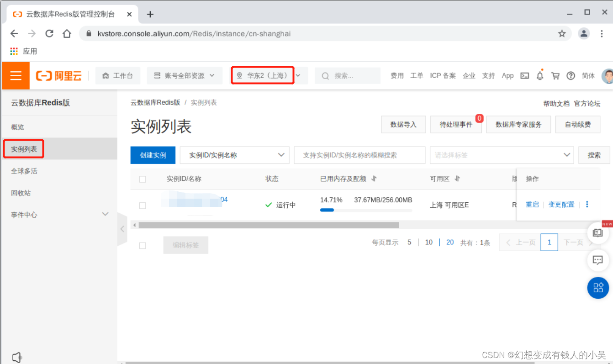Open App in the top navigation
The image size is (613, 364).
click(507, 76)
